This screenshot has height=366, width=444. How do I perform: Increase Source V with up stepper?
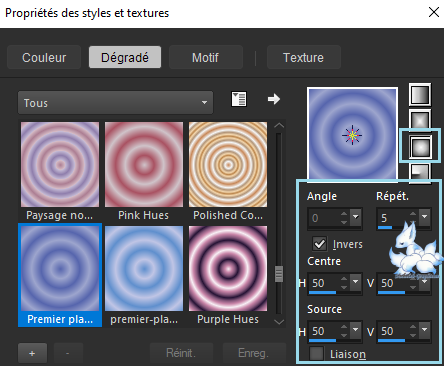click(413, 327)
